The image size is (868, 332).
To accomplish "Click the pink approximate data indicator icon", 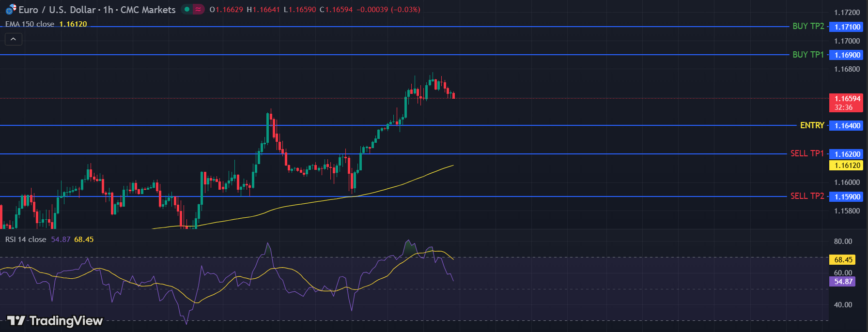I will [x=198, y=9].
